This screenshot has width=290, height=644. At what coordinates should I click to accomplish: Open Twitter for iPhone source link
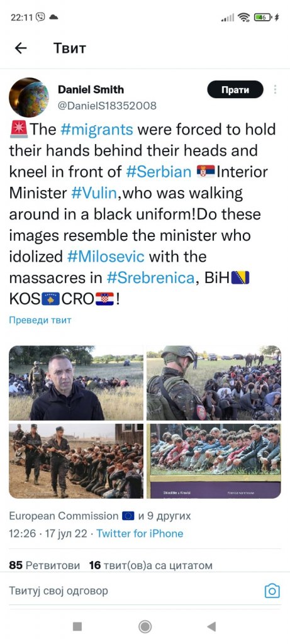[140, 533]
